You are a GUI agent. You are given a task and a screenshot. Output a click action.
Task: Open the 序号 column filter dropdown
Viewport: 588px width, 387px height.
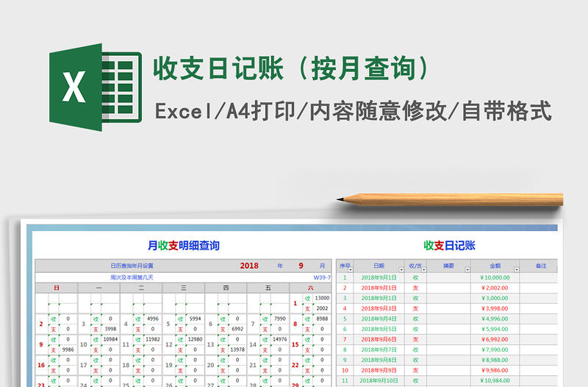[x=351, y=269]
